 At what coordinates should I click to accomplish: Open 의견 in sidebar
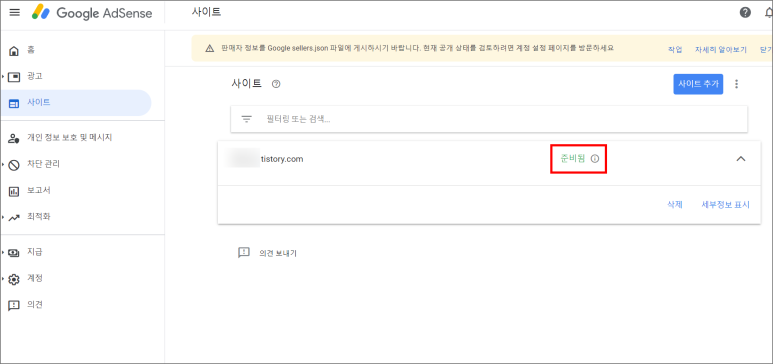pos(35,305)
